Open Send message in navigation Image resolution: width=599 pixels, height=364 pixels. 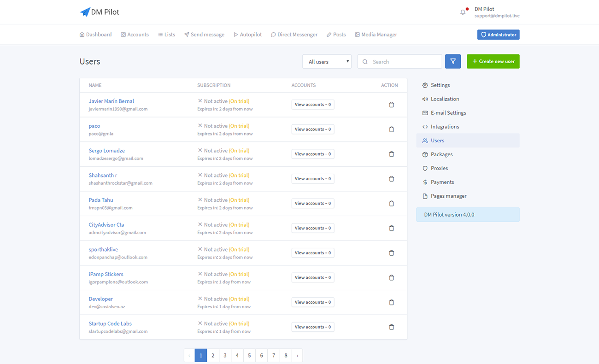pos(204,35)
